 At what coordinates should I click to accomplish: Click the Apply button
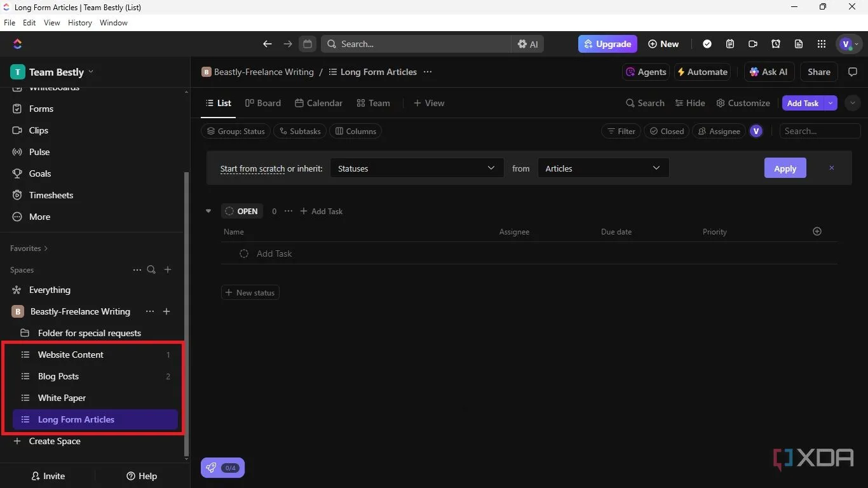coord(785,168)
